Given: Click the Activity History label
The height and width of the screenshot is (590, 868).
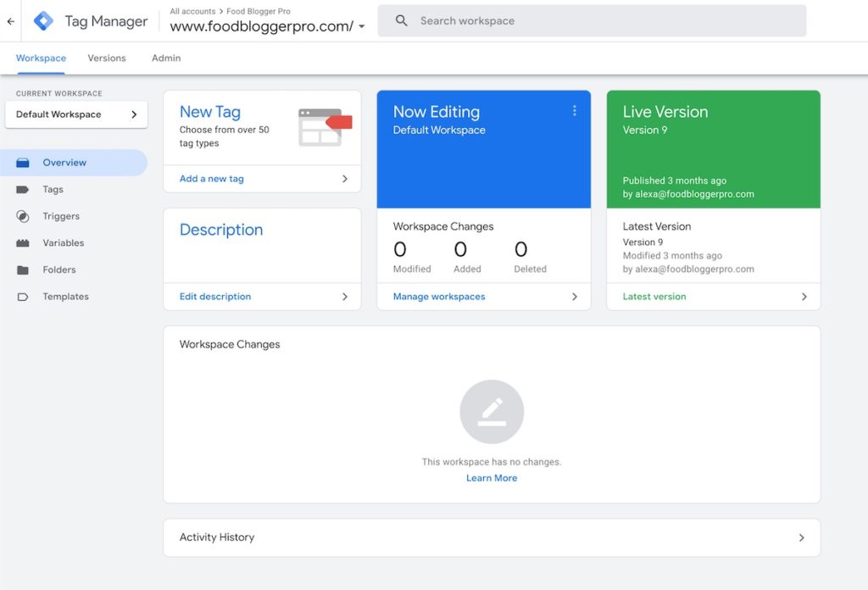Looking at the screenshot, I should click(x=217, y=537).
